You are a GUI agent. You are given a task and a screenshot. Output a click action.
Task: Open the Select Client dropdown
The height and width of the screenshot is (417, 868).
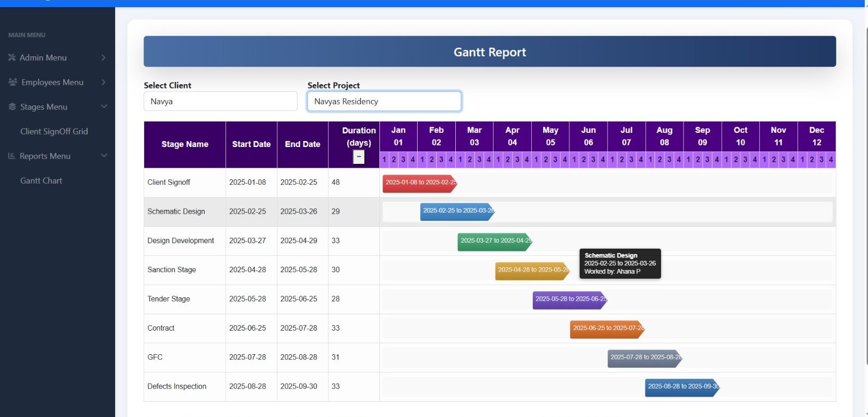pyautogui.click(x=220, y=101)
